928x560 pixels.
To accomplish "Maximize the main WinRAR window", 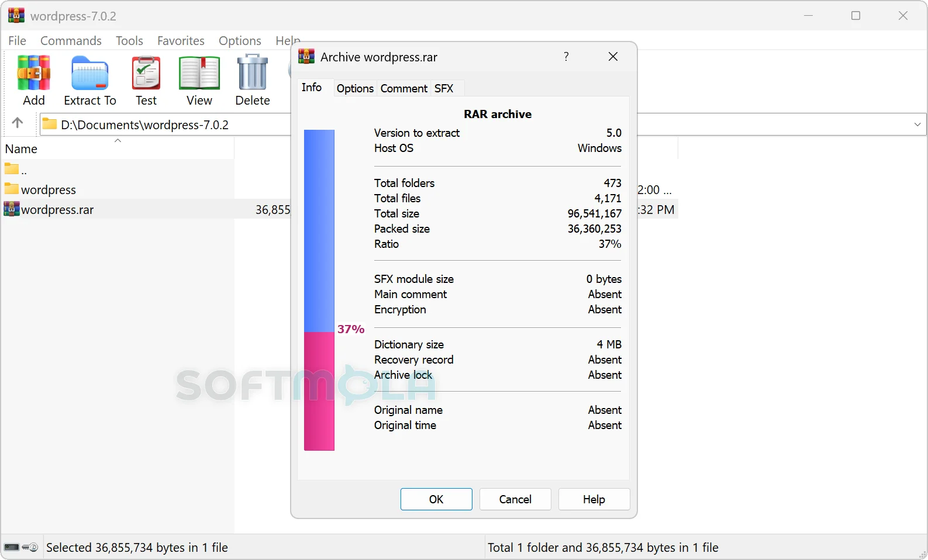I will pyautogui.click(x=856, y=16).
